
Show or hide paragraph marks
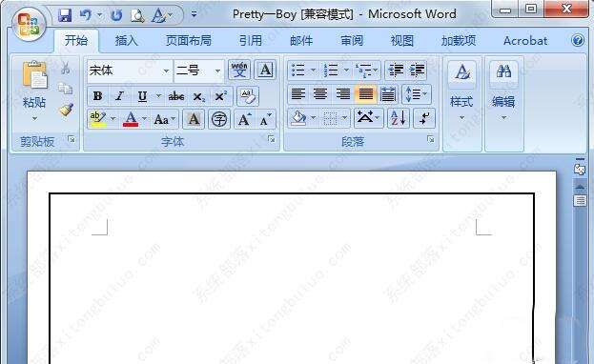424,118
